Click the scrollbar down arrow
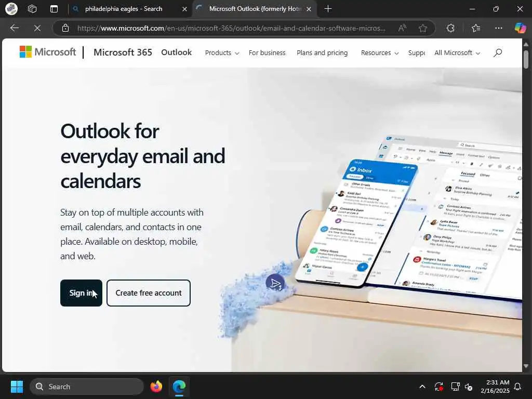Viewport: 532px width, 399px height. (x=526, y=366)
